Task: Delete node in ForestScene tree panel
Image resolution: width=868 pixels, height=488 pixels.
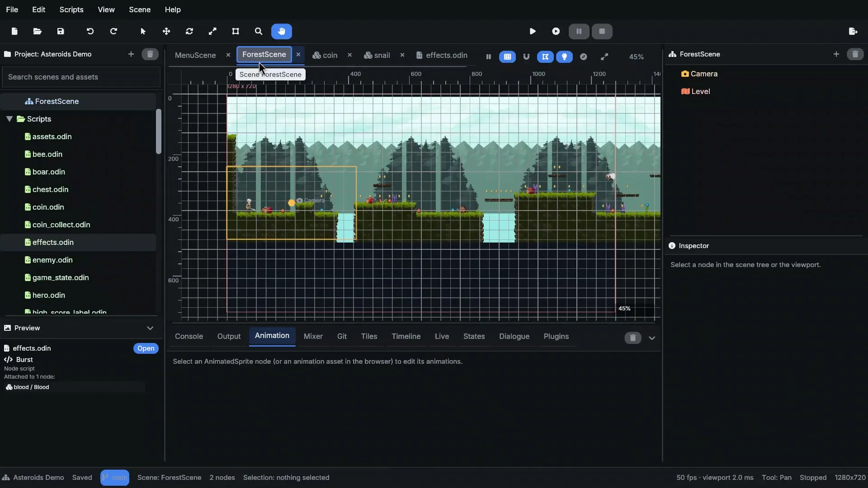Action: (x=855, y=54)
